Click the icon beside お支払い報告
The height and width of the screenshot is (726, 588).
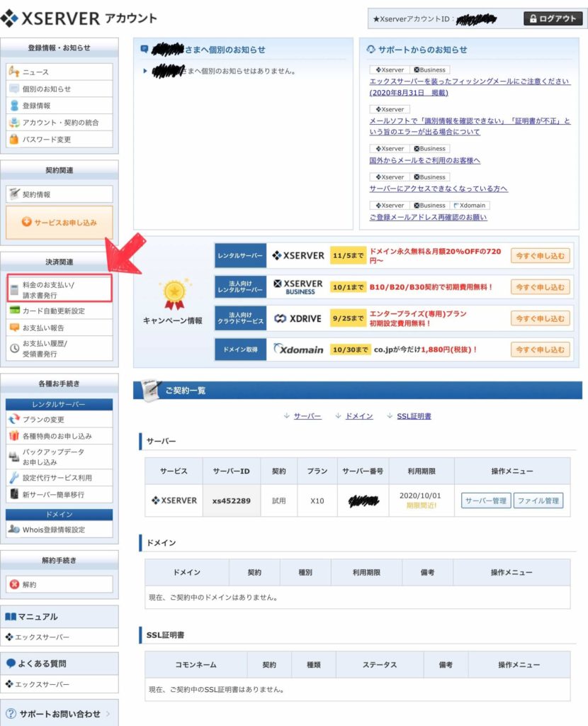(14, 328)
